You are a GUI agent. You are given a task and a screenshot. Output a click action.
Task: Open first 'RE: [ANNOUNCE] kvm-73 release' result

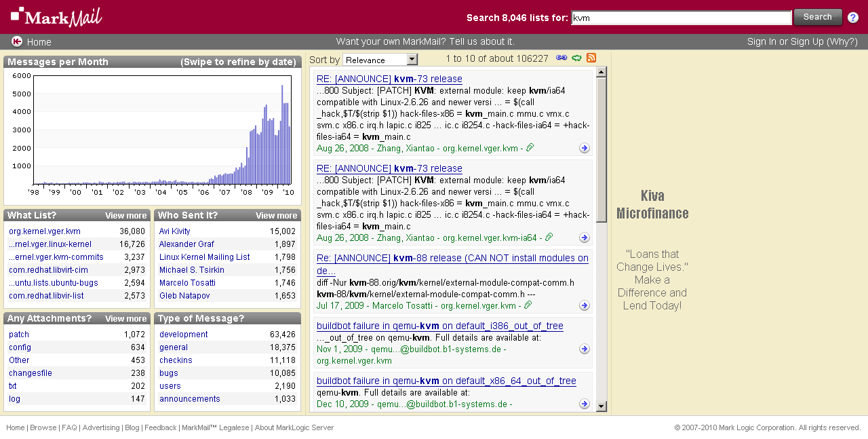(389, 79)
